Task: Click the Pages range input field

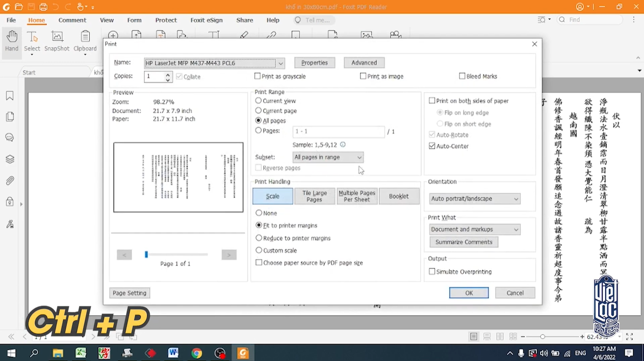Action: point(339,132)
